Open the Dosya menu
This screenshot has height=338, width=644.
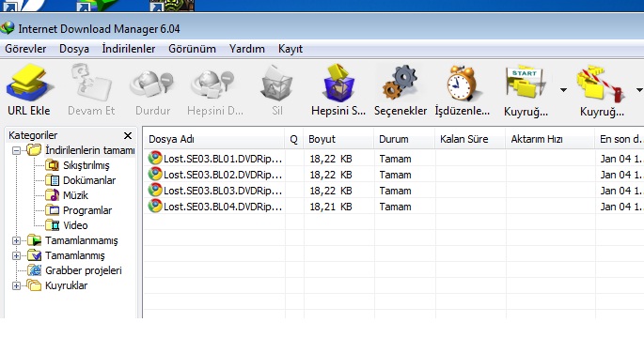click(74, 49)
